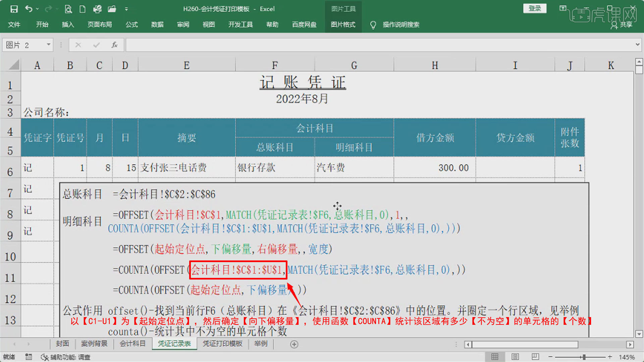Switch to the 凭证打印模板 sheet tab
Screen dimensions: 644x362
pyautogui.click(x=222, y=344)
